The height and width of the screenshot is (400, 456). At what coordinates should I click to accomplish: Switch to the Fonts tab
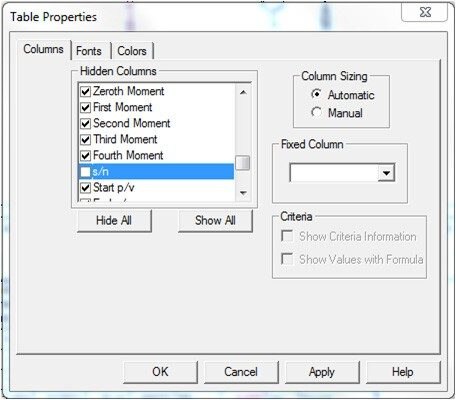[89, 51]
